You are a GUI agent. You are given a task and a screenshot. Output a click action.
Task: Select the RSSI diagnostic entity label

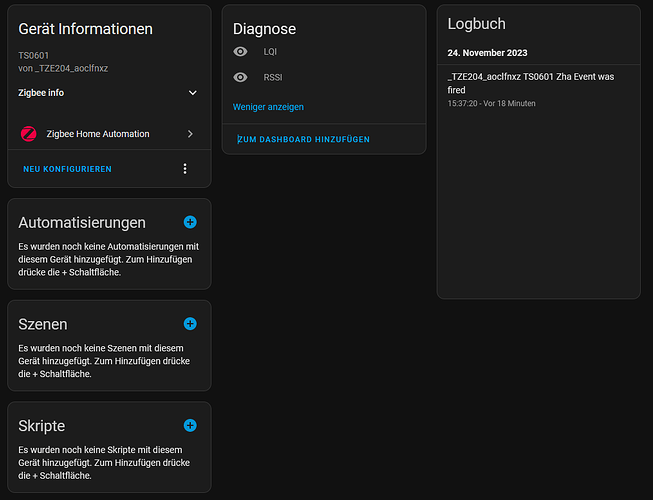(273, 77)
